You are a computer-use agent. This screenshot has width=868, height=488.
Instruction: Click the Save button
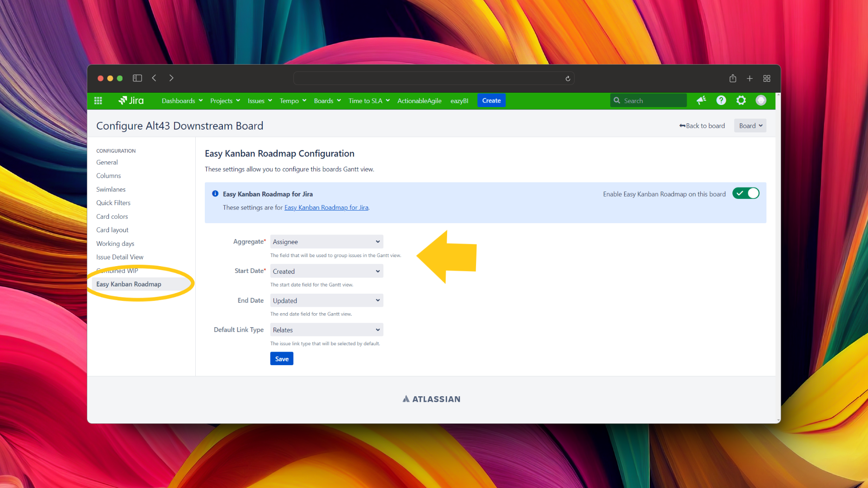point(282,359)
